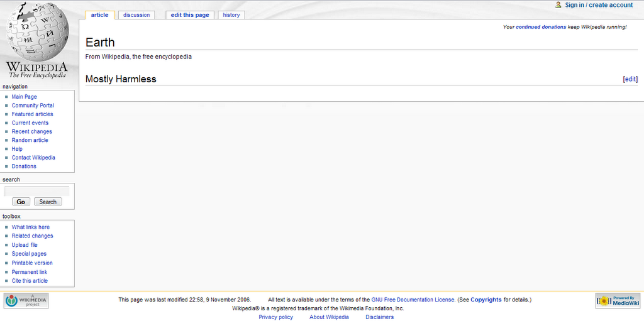Open the discussion tab
The height and width of the screenshot is (321, 644).
pyautogui.click(x=136, y=15)
